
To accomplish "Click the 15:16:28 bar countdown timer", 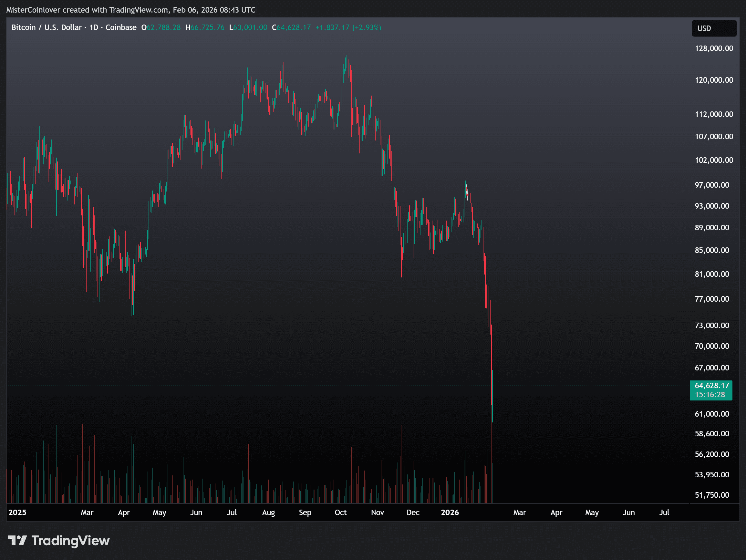I will (x=710, y=395).
